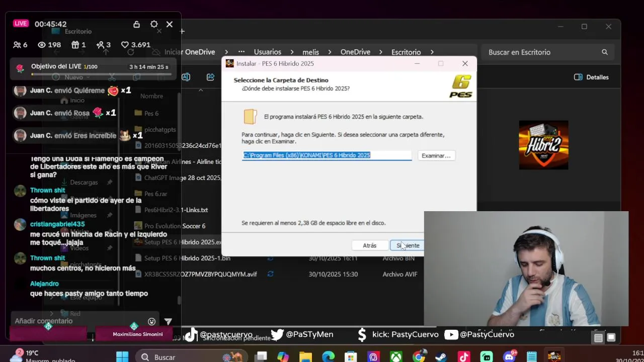
Task: Open Xbox app from taskbar
Action: click(x=396, y=357)
